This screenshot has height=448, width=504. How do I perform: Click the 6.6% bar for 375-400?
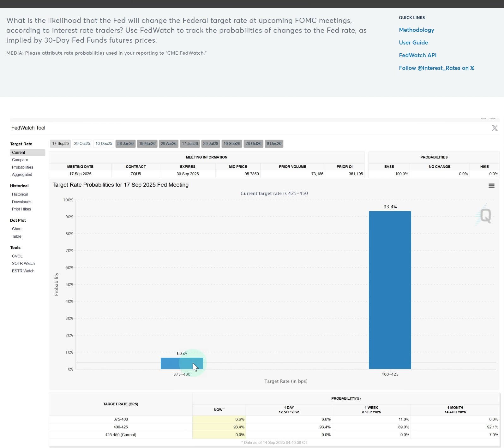point(182,363)
